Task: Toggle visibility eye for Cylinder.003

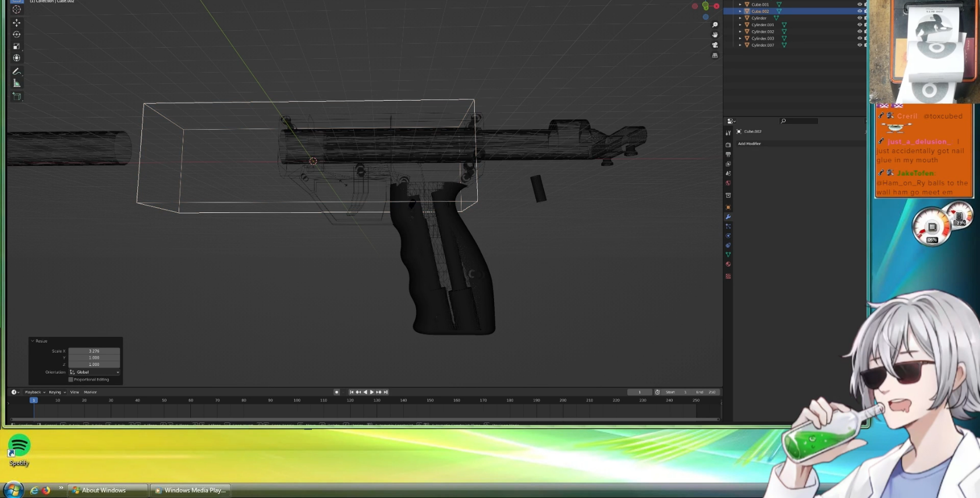Action: click(x=860, y=38)
